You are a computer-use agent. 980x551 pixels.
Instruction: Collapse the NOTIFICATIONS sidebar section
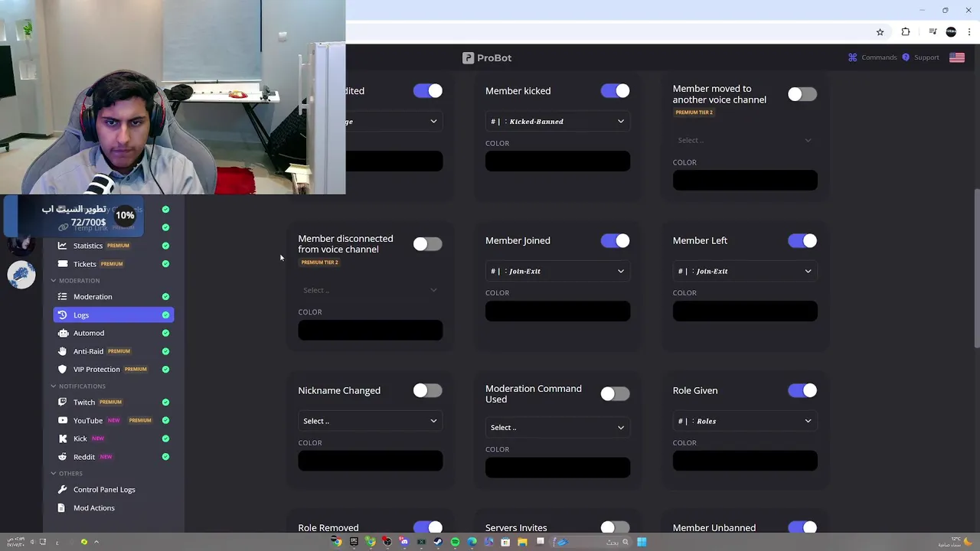[x=78, y=386]
